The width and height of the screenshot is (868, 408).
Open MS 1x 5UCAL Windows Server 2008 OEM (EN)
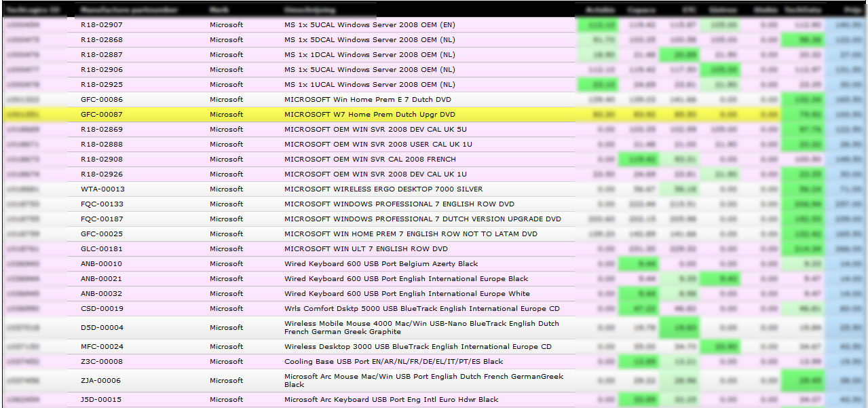tap(370, 25)
